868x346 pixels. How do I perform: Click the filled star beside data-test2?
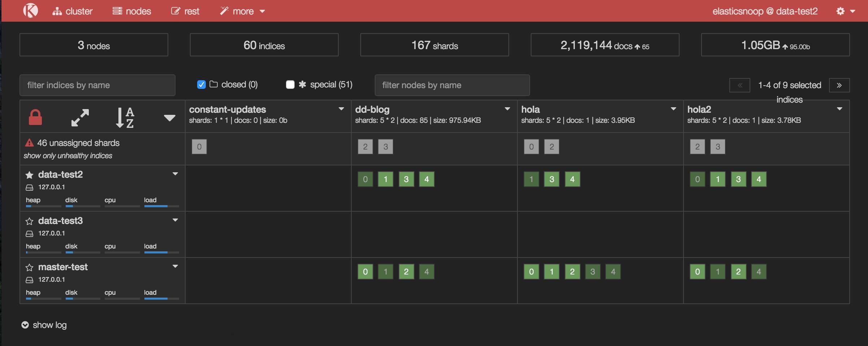(29, 175)
